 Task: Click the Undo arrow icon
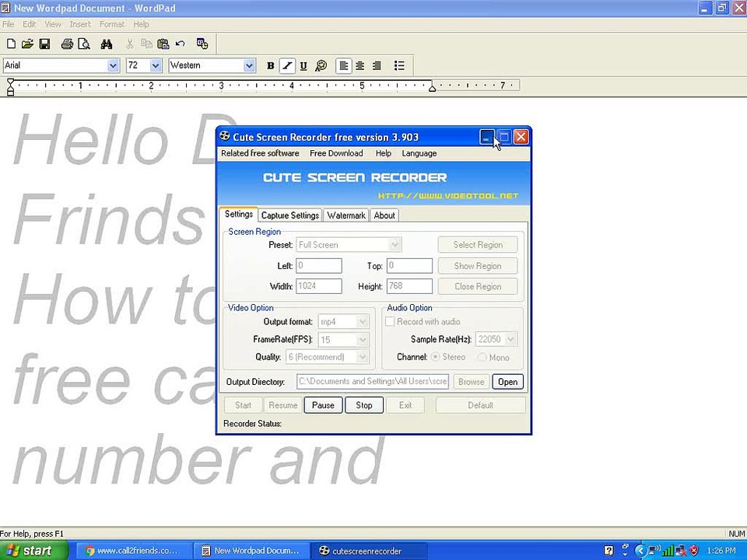[180, 44]
